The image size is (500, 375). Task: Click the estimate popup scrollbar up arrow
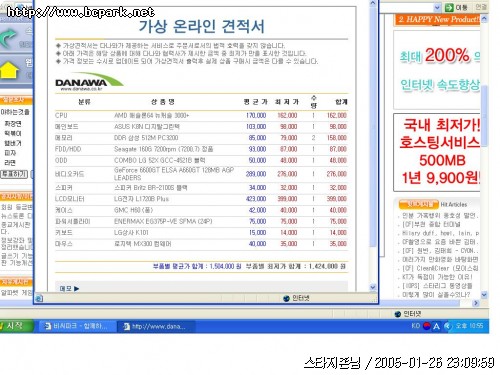(373, 3)
